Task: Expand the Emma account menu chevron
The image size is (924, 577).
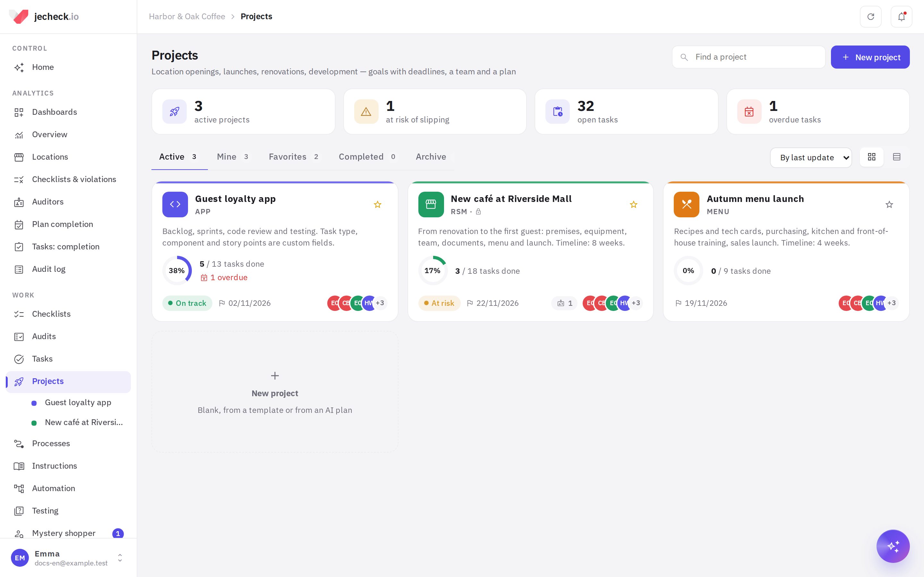Action: 120,558
